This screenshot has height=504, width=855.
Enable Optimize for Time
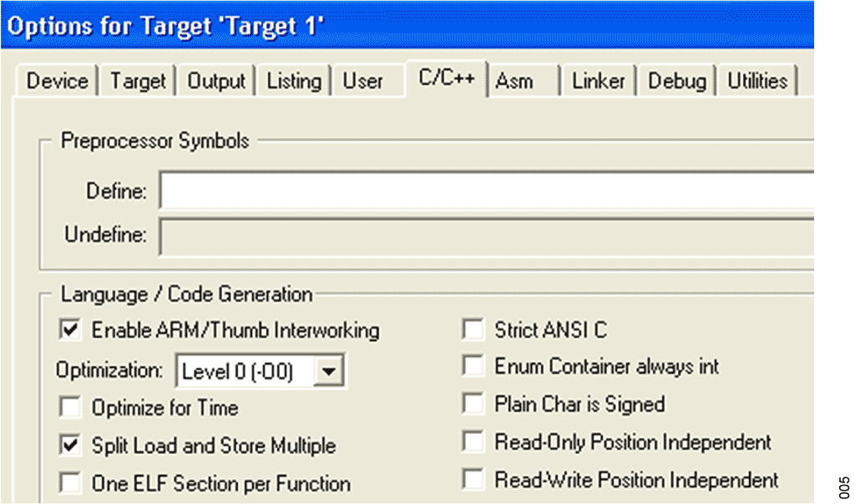click(x=70, y=408)
